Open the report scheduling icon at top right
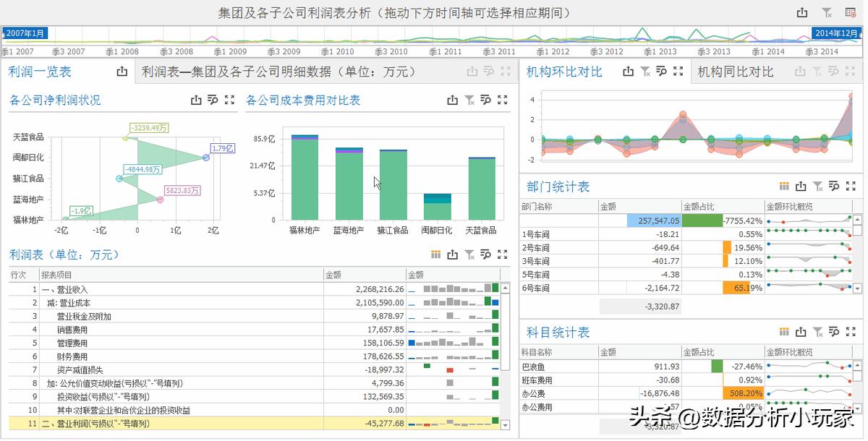The width and height of the screenshot is (868, 441). pos(852,12)
